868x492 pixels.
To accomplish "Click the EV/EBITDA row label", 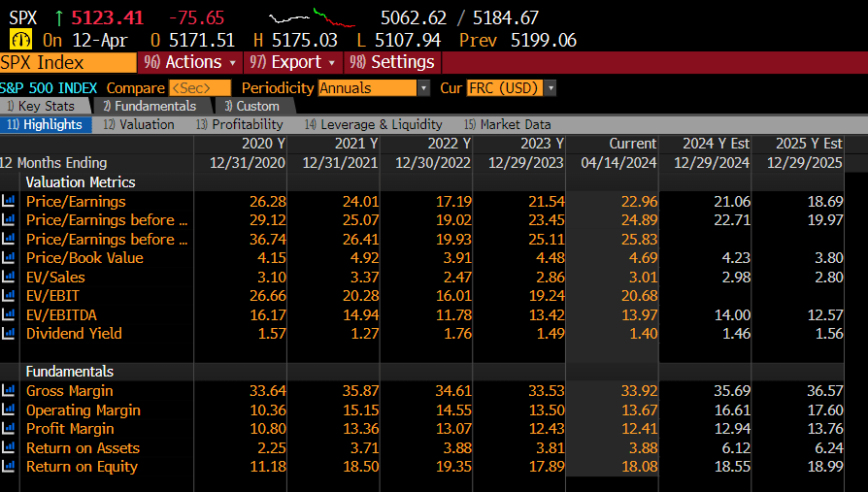I will [61, 314].
